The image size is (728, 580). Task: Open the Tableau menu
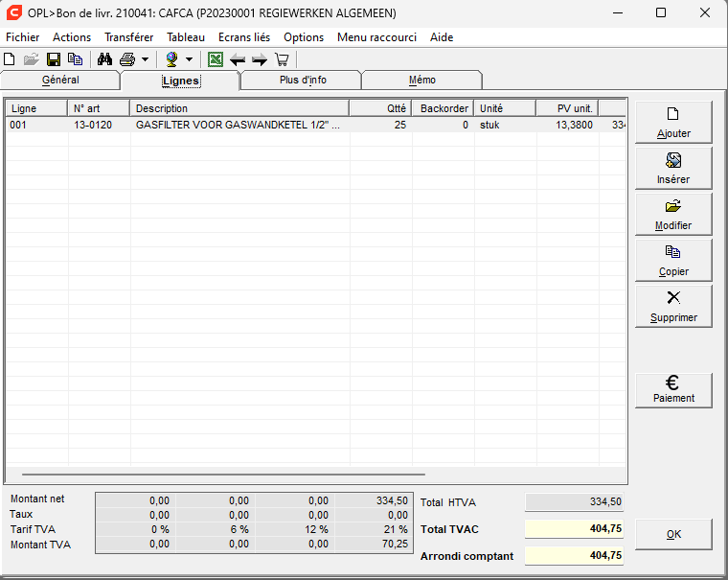click(x=186, y=37)
